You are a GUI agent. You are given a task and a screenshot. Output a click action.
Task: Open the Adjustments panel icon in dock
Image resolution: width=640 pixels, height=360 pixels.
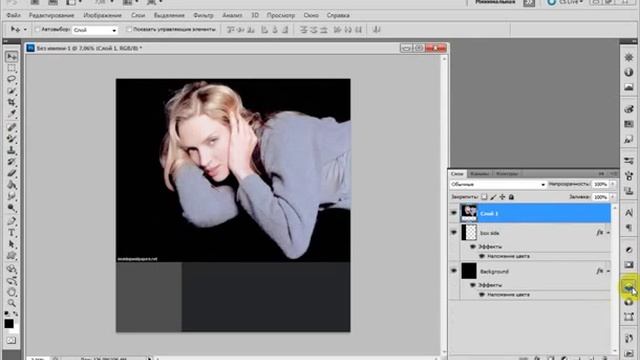[629, 250]
